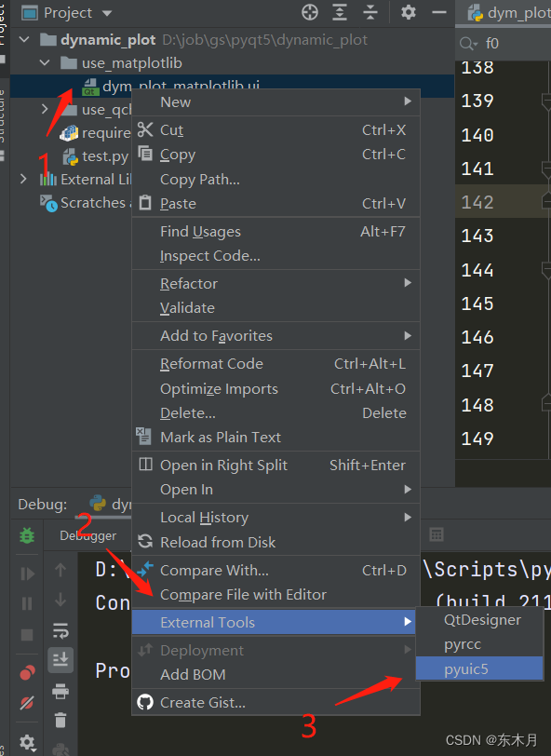Hide the Project panel with minus icon

[x=438, y=12]
